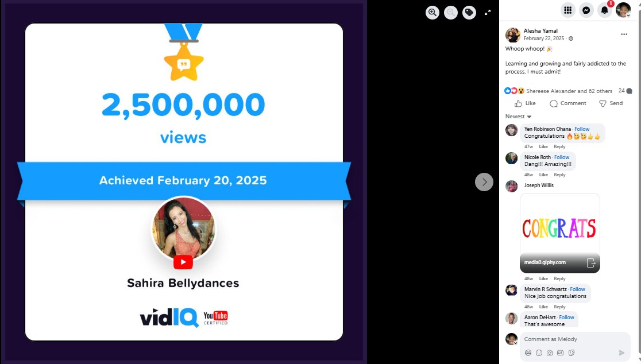Open the notifications bell

(x=605, y=10)
